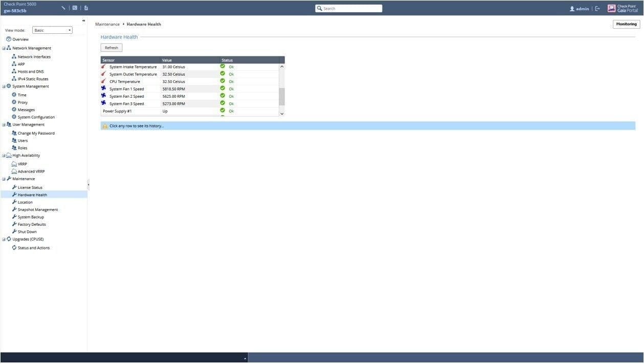
Task: Open the View mode dropdown
Action: pos(52,30)
